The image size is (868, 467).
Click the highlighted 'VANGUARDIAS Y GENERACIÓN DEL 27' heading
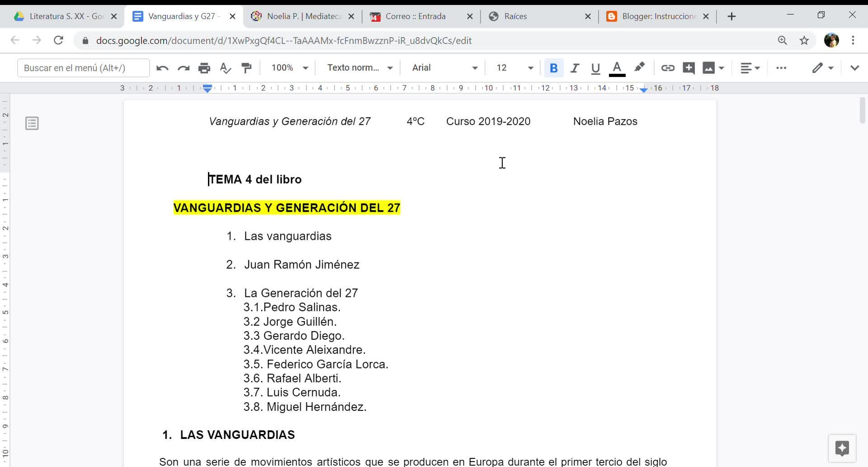[x=287, y=208]
